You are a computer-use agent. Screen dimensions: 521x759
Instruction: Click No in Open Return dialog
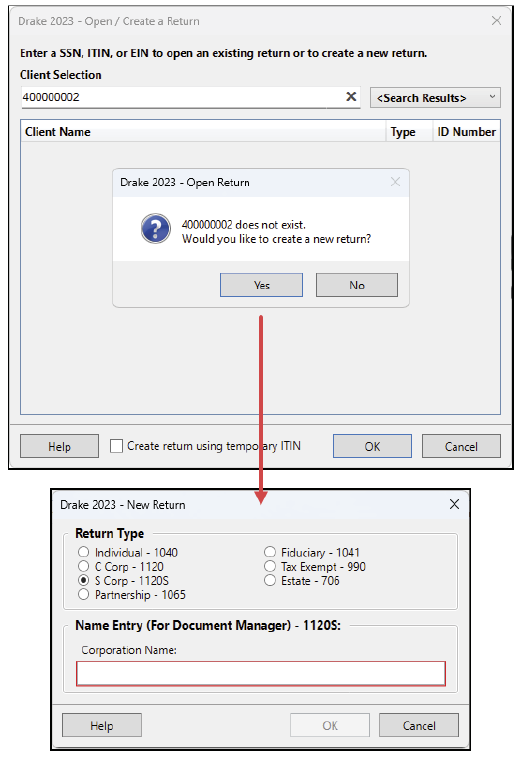tap(357, 285)
